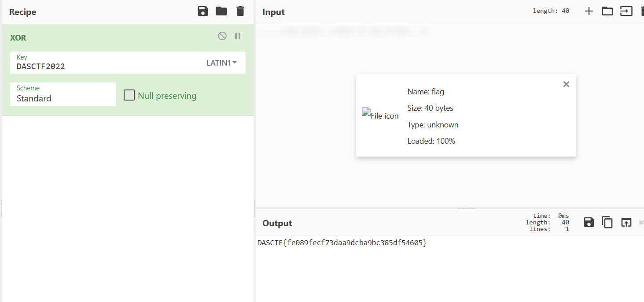This screenshot has height=302, width=644.
Task: Open file as input icon
Action: tap(626, 11)
